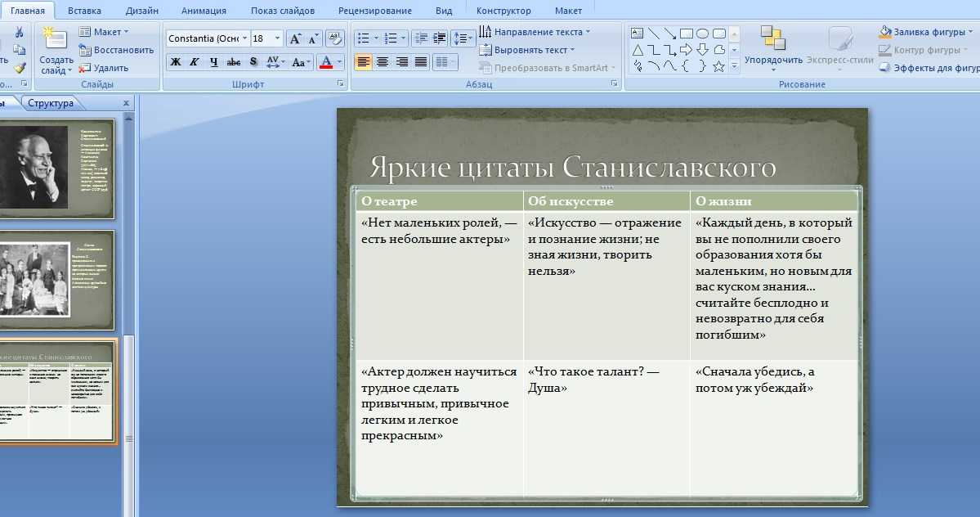Screen dimensions: 980x517
Task: Toggle bold formatting (Ж) button
Action: click(176, 62)
